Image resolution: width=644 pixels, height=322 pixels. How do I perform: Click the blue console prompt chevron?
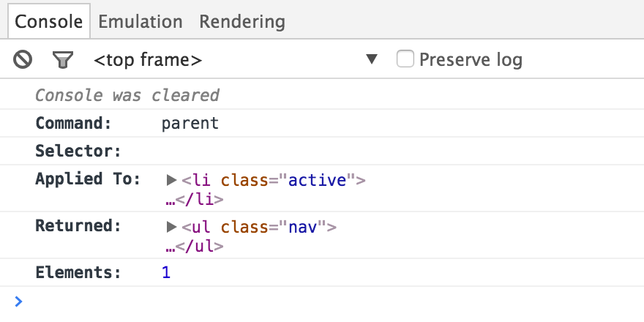coord(19,302)
